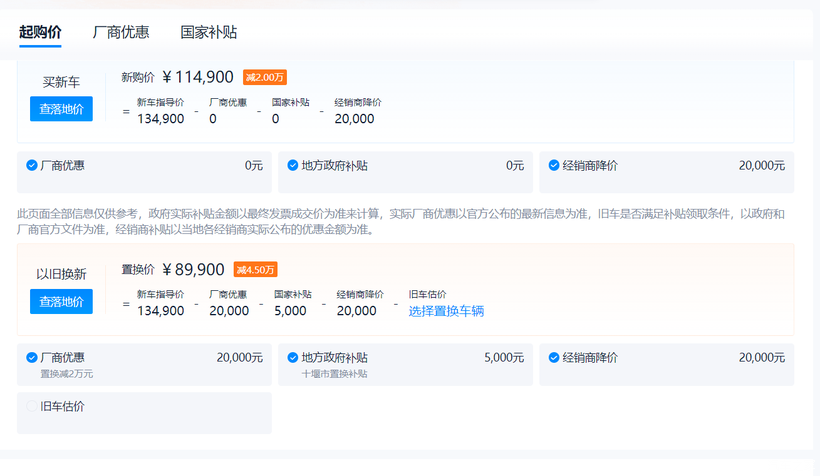This screenshot has height=476, width=820.
Task: Click the orange 减4.50万 badge
Action: (255, 269)
